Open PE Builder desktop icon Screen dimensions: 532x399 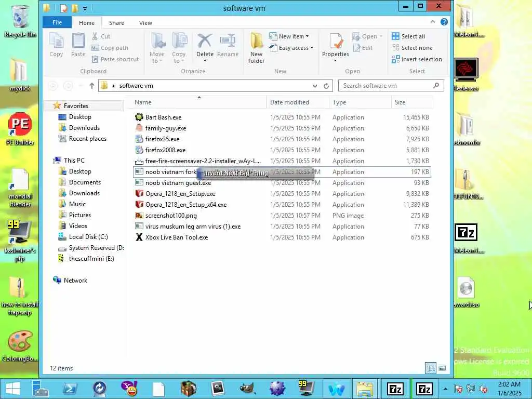click(x=20, y=129)
